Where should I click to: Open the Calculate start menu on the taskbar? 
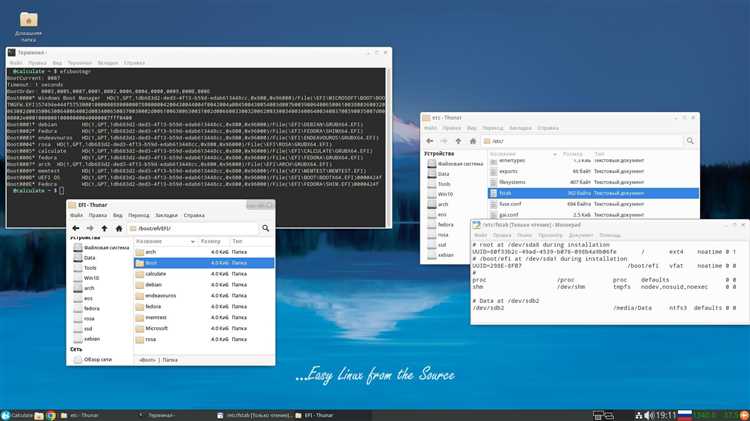coord(17,415)
